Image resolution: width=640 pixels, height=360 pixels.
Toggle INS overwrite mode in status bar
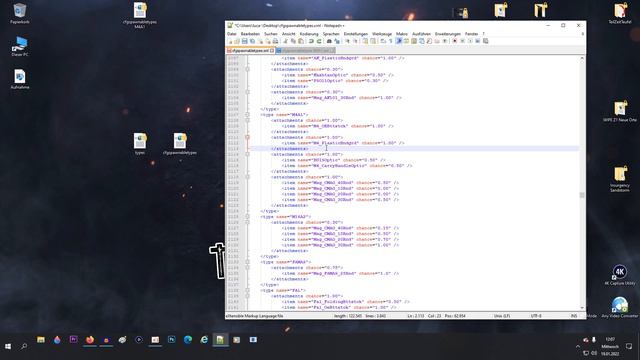pos(574,316)
